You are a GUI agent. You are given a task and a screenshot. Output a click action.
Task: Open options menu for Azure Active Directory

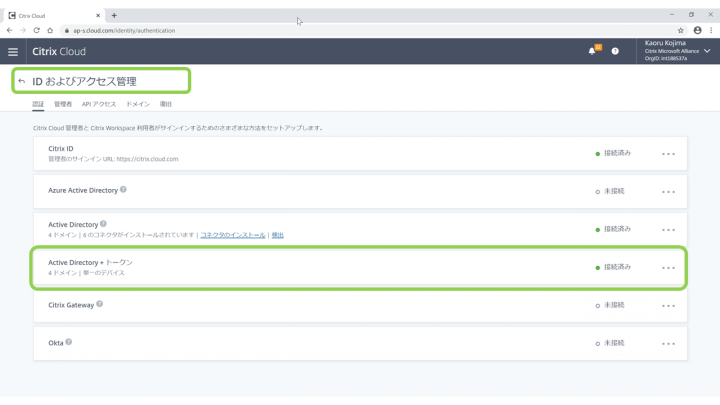[668, 192]
